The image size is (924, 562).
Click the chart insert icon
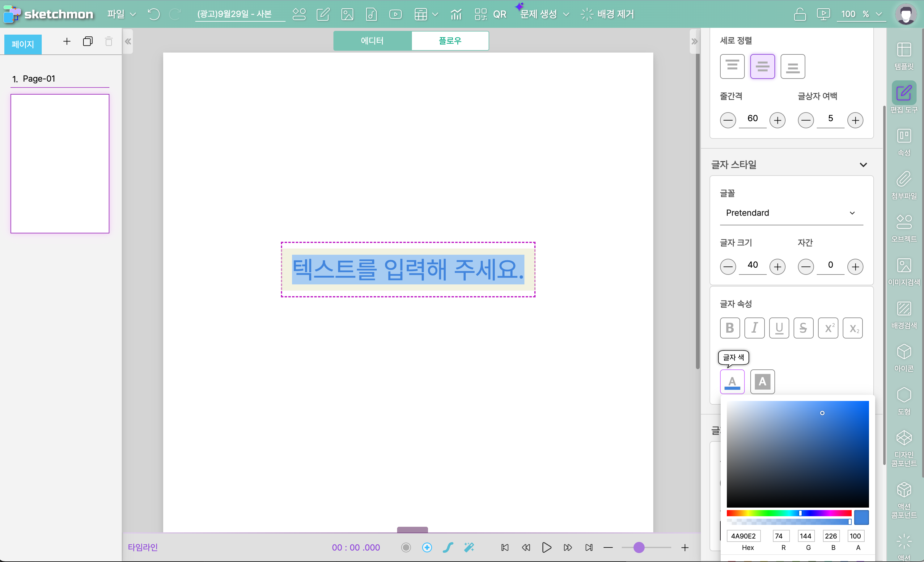tap(456, 14)
